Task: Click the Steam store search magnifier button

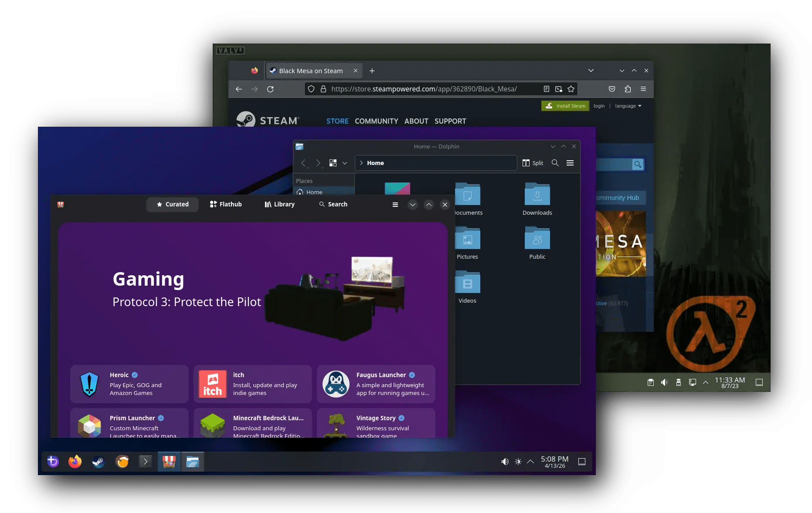Action: point(638,164)
